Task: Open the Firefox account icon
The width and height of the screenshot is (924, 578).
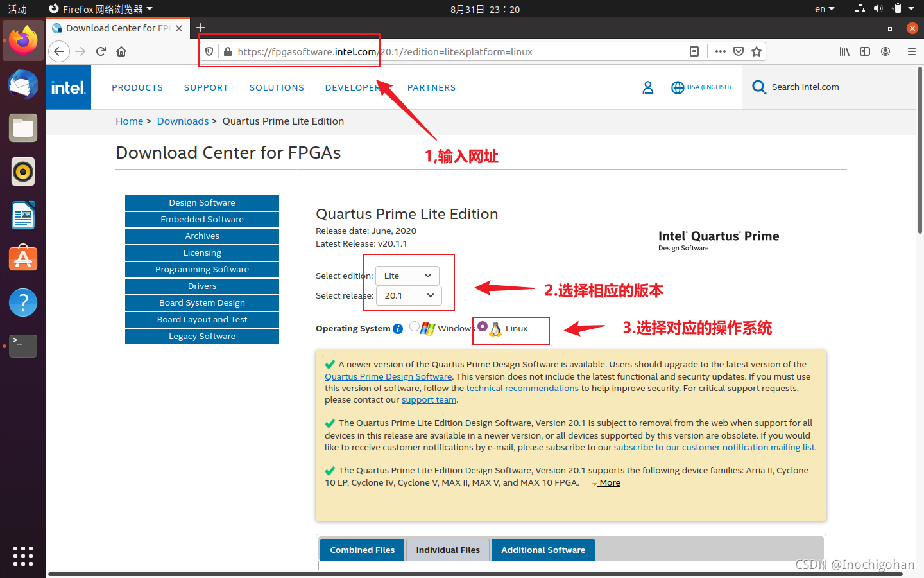Action: (x=886, y=51)
